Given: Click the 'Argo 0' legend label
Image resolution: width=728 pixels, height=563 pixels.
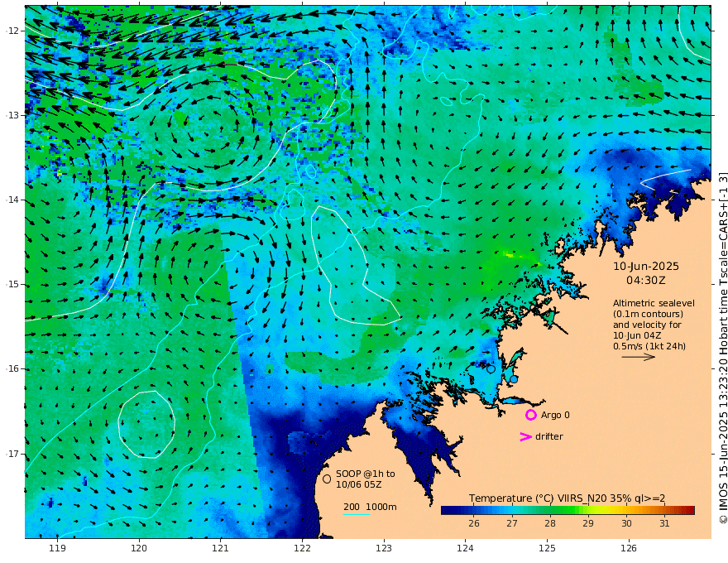Looking at the screenshot, I should pos(555,415).
